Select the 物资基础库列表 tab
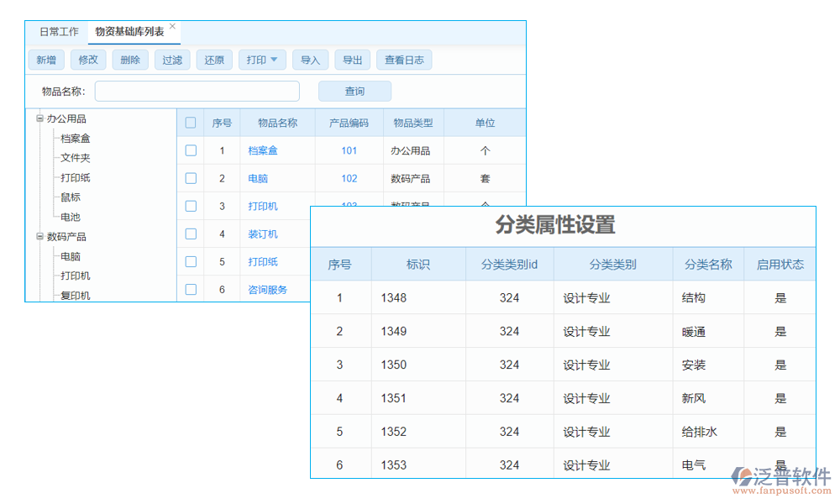840x504 pixels. coord(130,31)
